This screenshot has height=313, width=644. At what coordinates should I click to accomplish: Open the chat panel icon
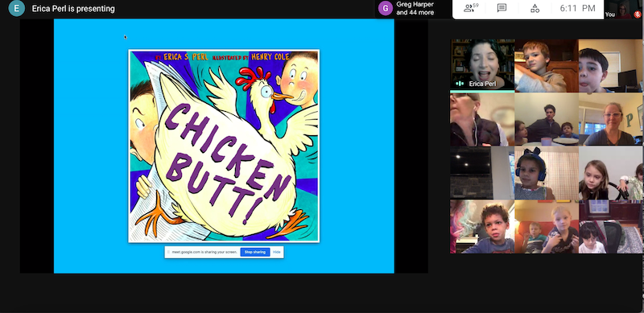click(x=502, y=8)
